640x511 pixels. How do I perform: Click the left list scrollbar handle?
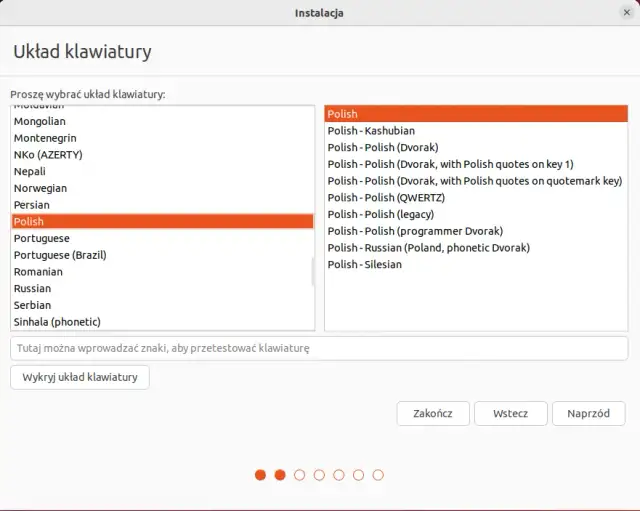tap(313, 268)
